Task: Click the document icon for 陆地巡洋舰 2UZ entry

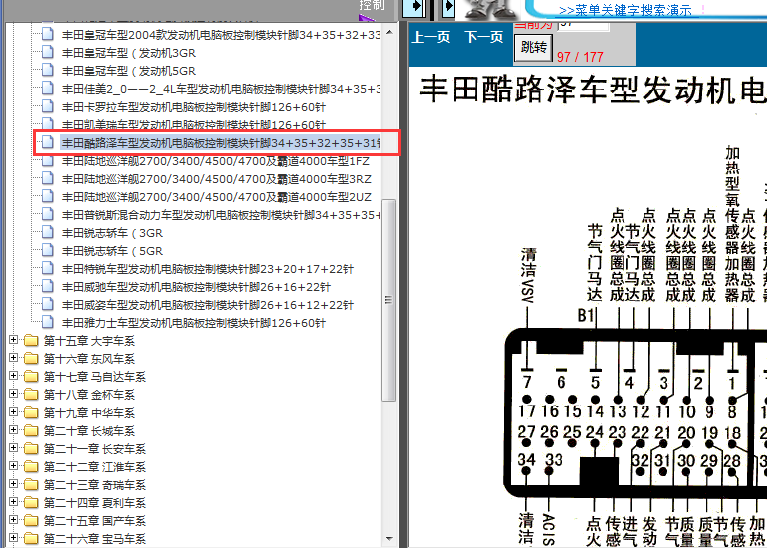Action: pyautogui.click(x=47, y=197)
